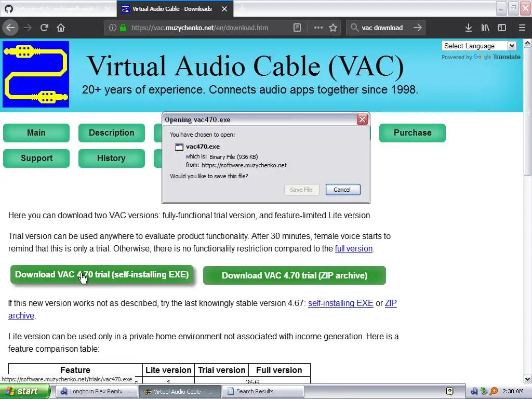Switch to Virtual Audio Cable taskbar window
This screenshot has height=399, width=532.
[x=180, y=392]
